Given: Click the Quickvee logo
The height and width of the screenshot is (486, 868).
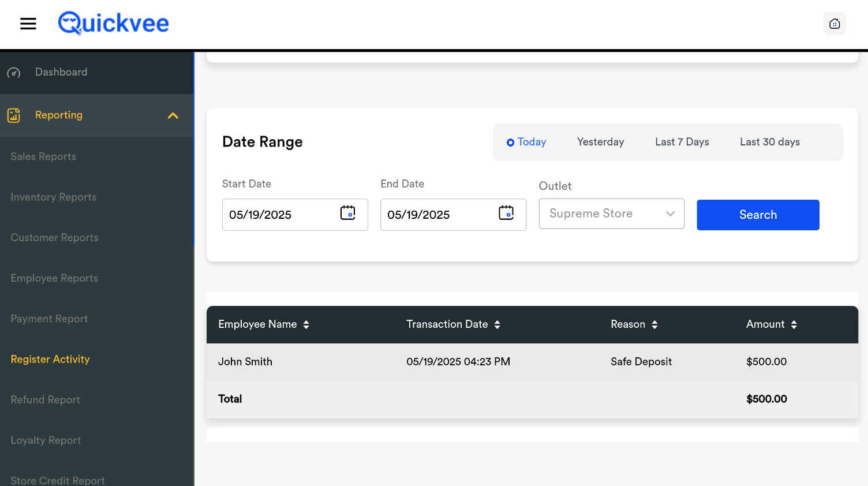Looking at the screenshot, I should pos(114,24).
